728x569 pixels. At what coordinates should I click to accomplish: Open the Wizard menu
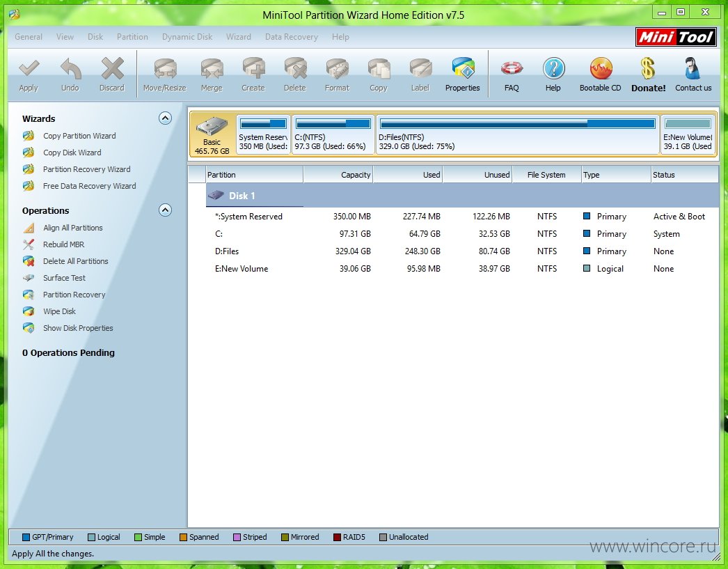(x=239, y=37)
